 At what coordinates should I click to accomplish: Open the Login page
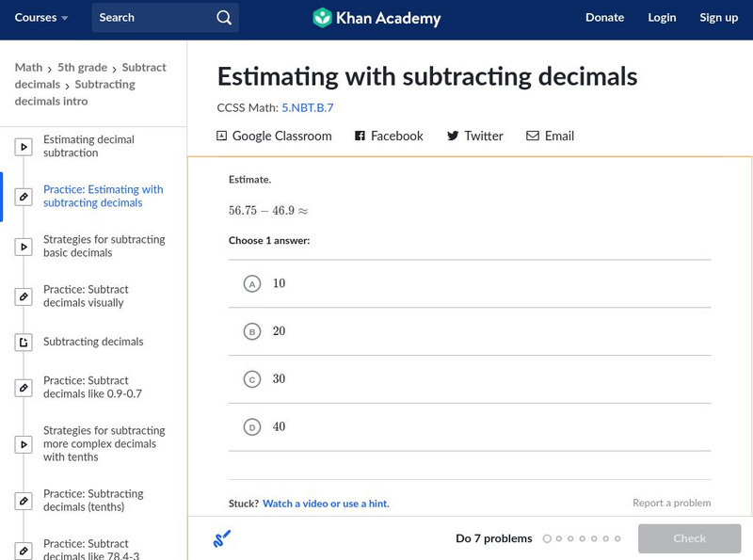pyautogui.click(x=662, y=18)
